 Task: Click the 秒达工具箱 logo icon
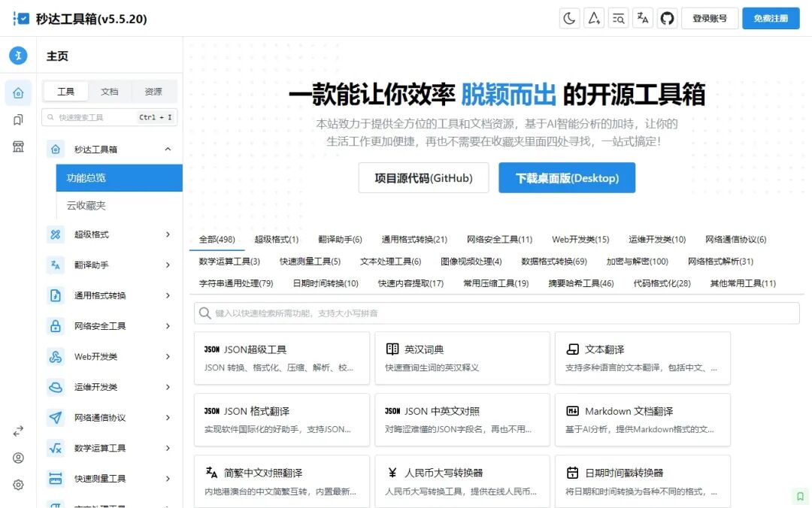point(21,19)
